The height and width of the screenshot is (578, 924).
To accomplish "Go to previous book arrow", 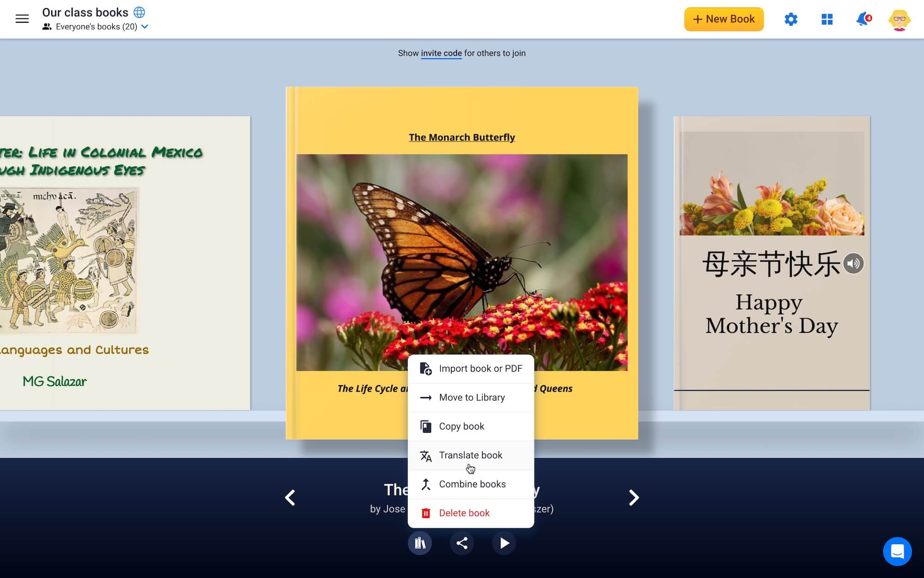I will click(x=290, y=498).
